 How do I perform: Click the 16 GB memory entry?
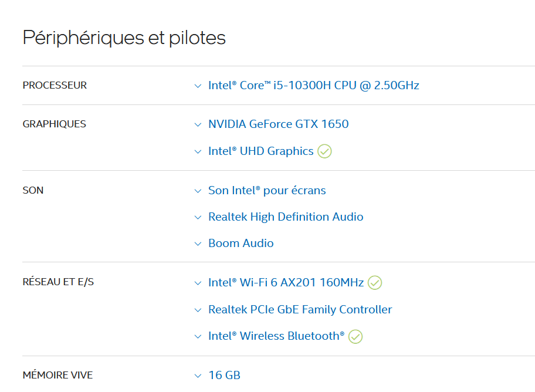(224, 375)
